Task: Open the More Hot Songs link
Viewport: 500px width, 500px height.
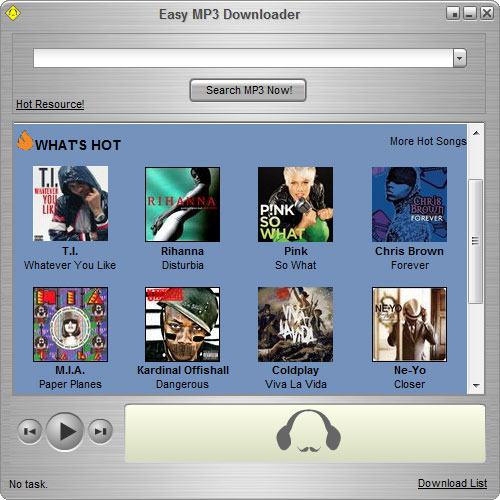Action: coord(428,141)
